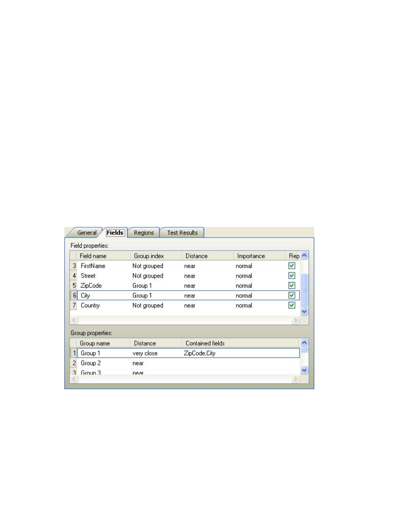This screenshot has height=513, width=420.
Task: Toggle the Rep checkbox for City
Action: [x=292, y=295]
